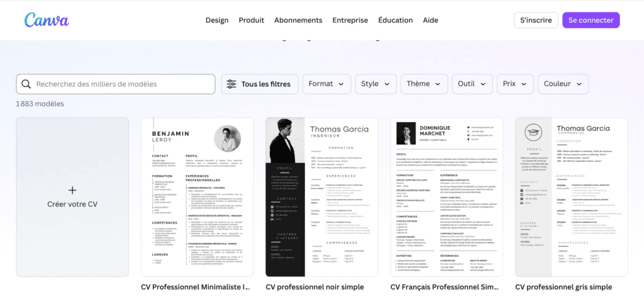Select the Dominique Marchet CV thumbnail

447,196
